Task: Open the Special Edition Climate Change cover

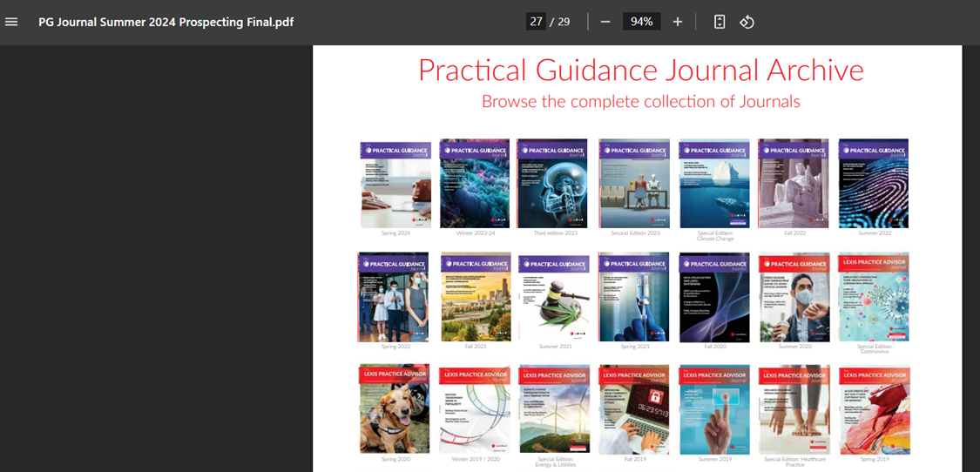Action: (x=714, y=184)
